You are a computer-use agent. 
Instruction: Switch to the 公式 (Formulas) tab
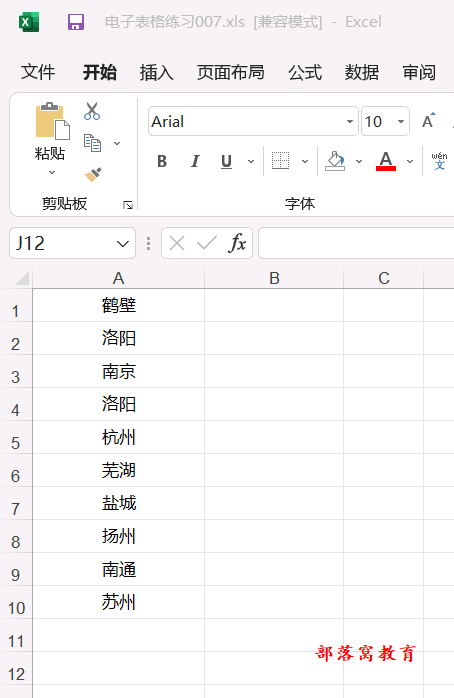[305, 72]
